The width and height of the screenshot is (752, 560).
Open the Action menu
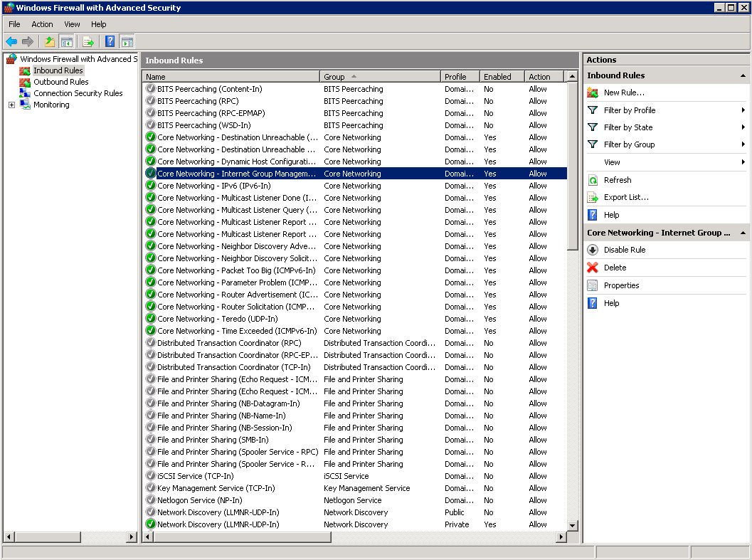click(x=42, y=24)
